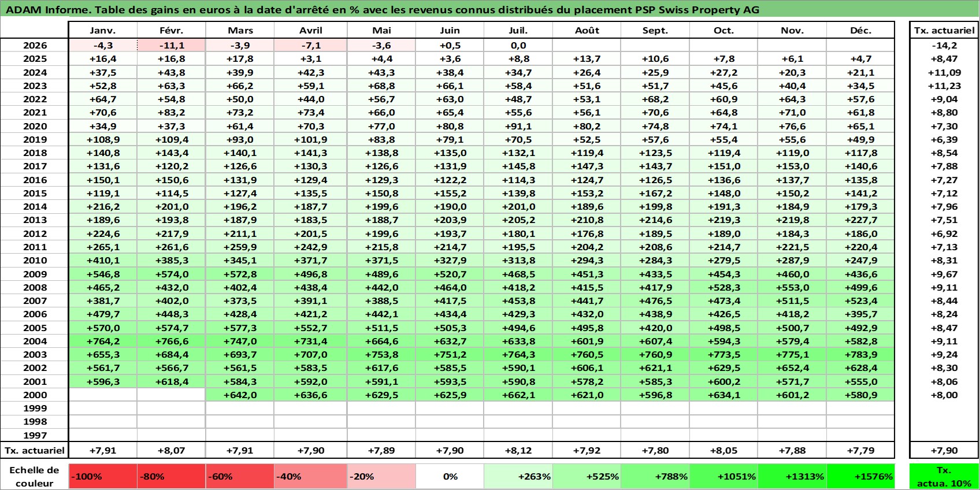Screen dimensions: 980x490
Task: Click the 2012 row label
Action: coord(35,233)
